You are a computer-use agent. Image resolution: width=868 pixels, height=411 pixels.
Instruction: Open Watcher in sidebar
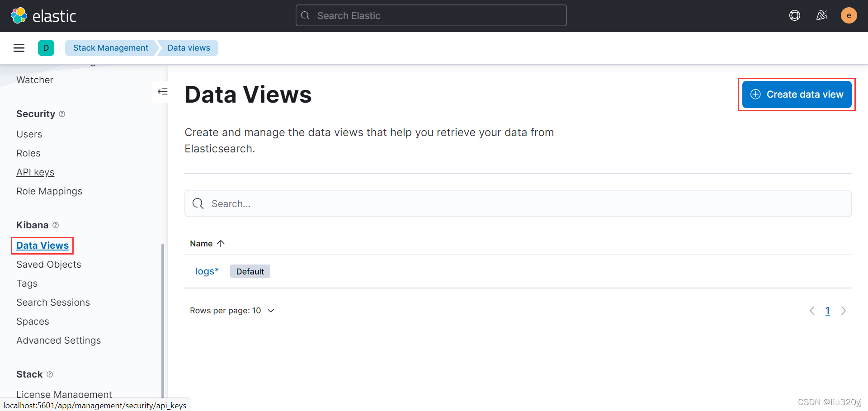click(x=35, y=80)
